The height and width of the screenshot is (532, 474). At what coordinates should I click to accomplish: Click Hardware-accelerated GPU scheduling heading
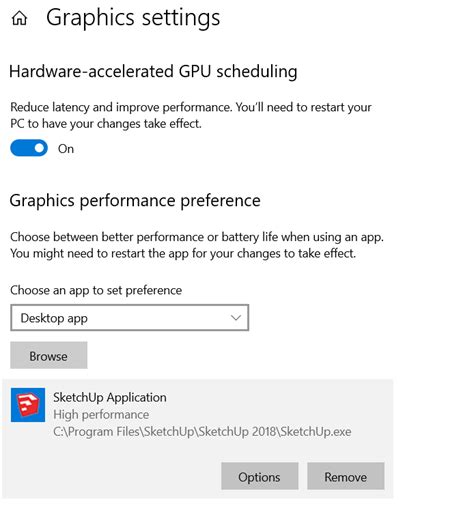(x=153, y=72)
